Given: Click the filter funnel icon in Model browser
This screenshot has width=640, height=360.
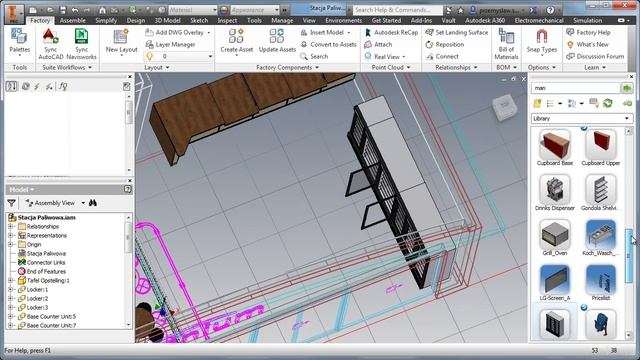Looking at the screenshot, I should [x=11, y=203].
